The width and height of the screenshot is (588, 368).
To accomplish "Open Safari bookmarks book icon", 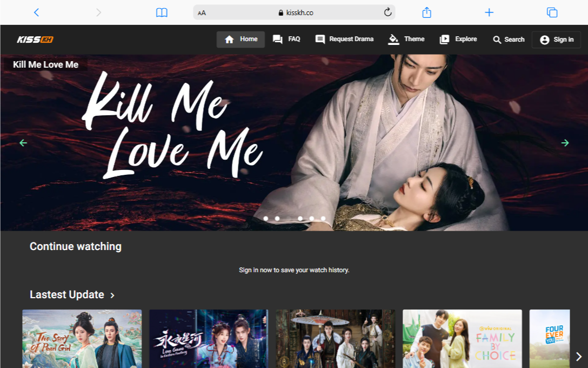I will [x=162, y=12].
